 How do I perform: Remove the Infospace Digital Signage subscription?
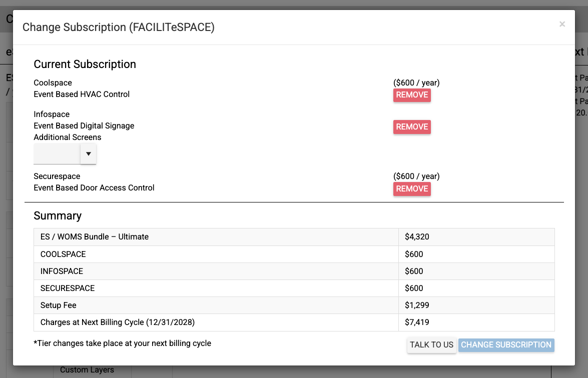pos(412,127)
